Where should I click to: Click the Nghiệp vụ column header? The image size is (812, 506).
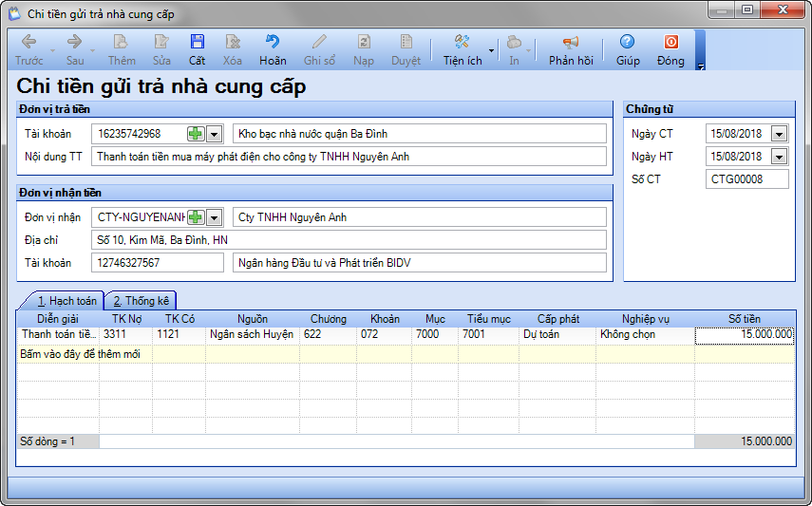click(646, 319)
